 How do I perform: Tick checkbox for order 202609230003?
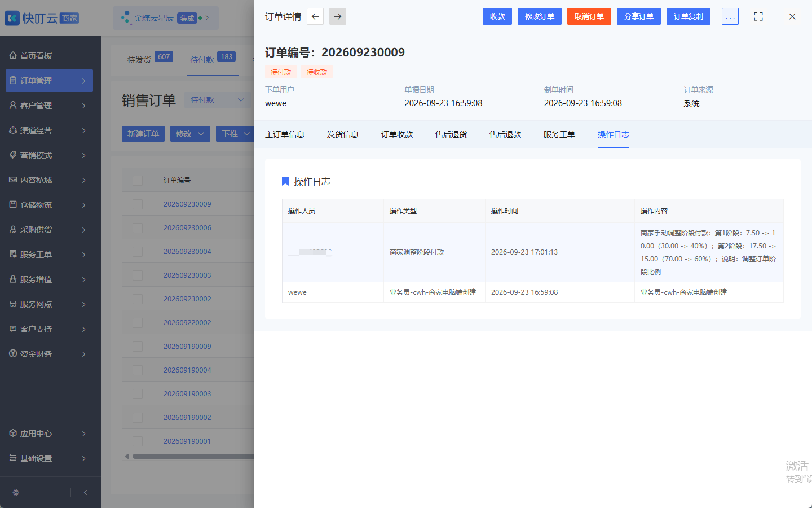138,275
